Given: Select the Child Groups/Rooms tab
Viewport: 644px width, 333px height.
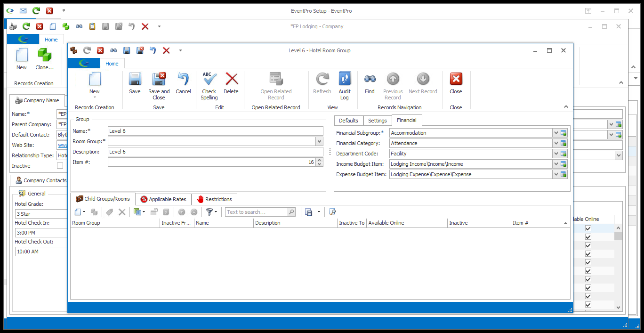Looking at the screenshot, I should pyautogui.click(x=103, y=199).
